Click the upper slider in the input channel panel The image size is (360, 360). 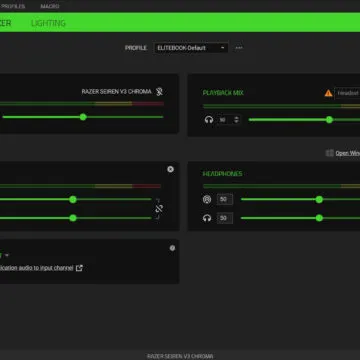[x=76, y=200]
